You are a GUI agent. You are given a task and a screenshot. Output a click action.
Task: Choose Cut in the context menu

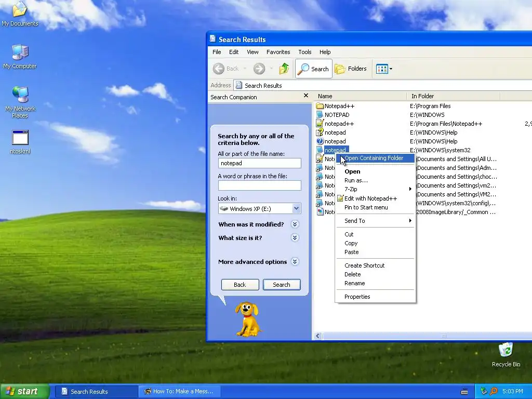[375, 234]
